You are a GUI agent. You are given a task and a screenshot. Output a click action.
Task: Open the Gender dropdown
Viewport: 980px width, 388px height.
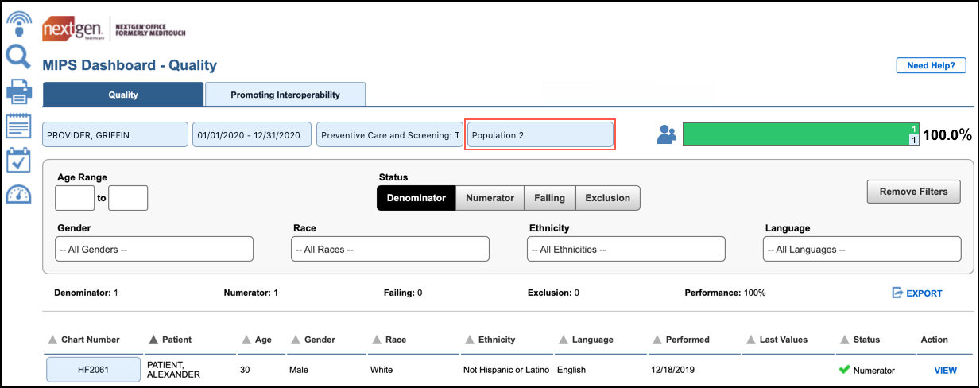[155, 249]
